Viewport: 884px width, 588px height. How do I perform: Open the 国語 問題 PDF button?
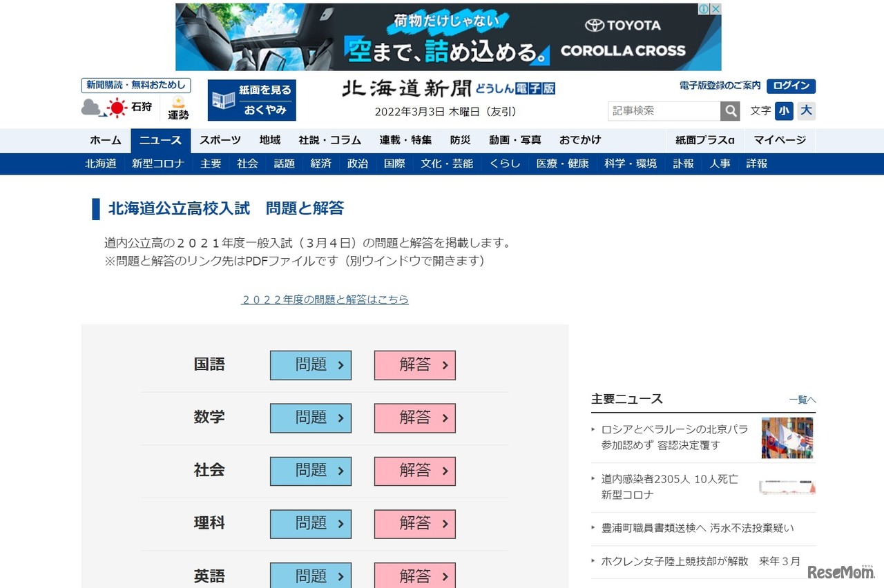(310, 365)
